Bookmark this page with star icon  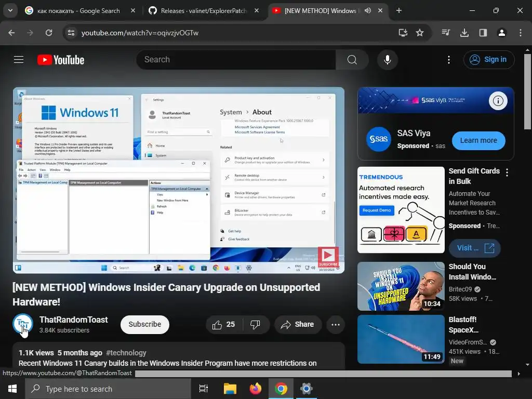click(420, 33)
